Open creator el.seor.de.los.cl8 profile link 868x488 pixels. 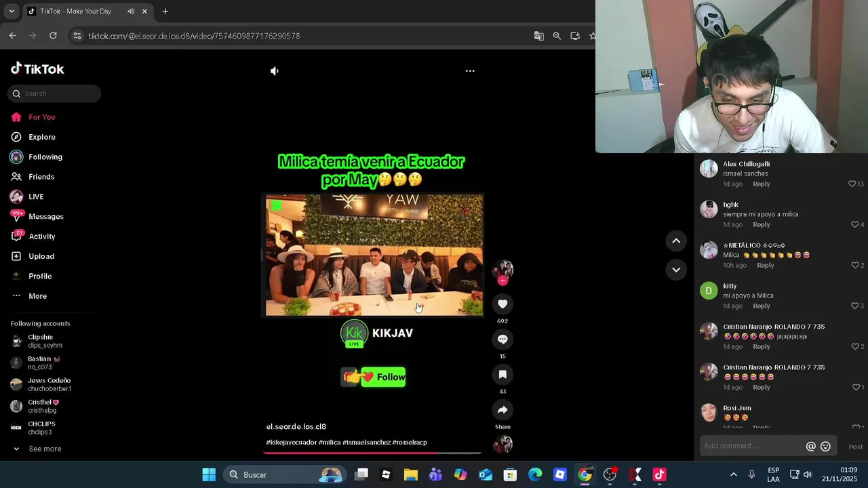pyautogui.click(x=296, y=426)
